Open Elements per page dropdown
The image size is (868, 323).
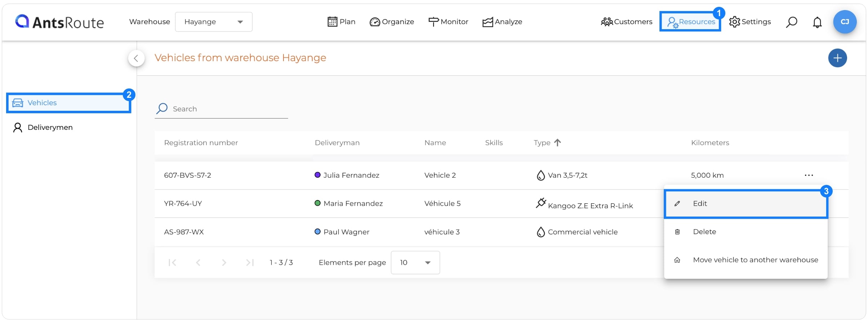(415, 263)
